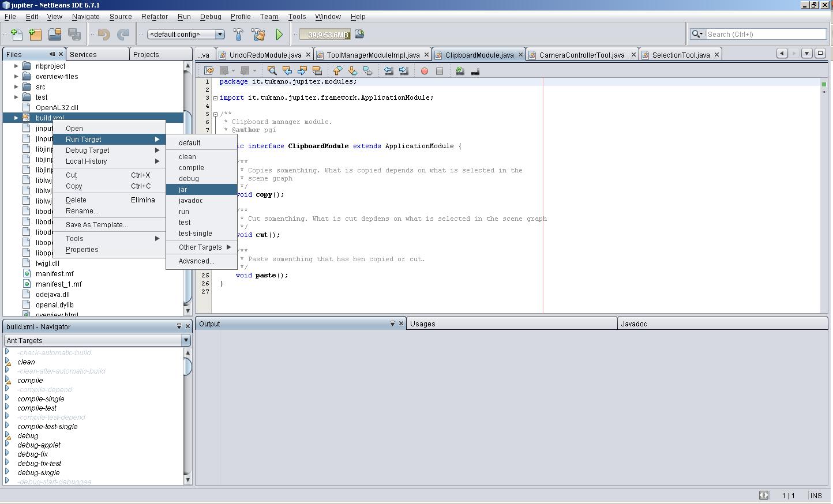Click the memory usage bar 39,9/53,6MB

[325, 35]
